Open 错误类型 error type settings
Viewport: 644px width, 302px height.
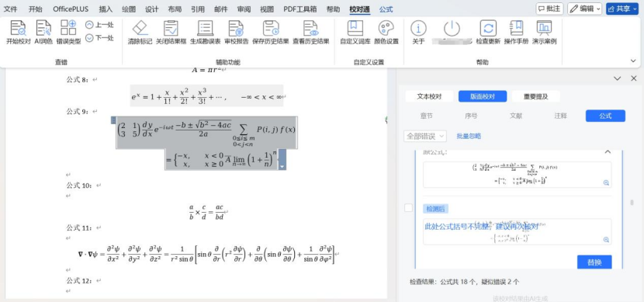click(68, 32)
